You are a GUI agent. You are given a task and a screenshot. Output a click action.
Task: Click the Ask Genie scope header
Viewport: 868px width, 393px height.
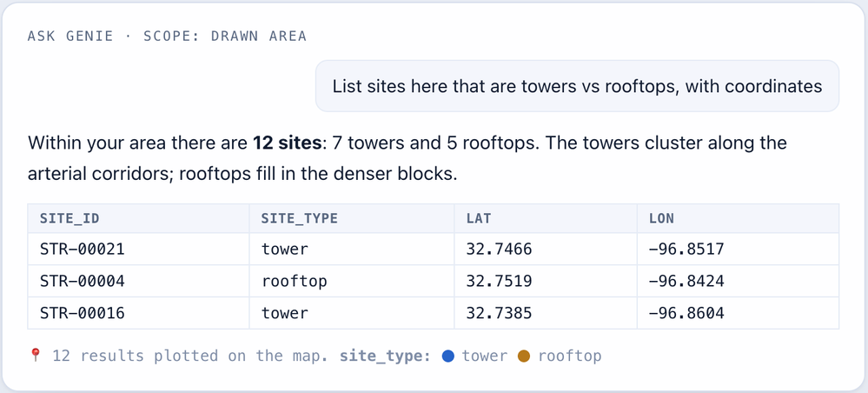pos(167,36)
